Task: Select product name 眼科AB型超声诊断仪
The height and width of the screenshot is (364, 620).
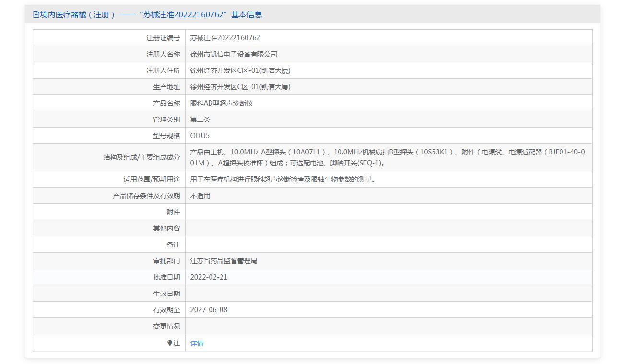Action: pos(221,103)
